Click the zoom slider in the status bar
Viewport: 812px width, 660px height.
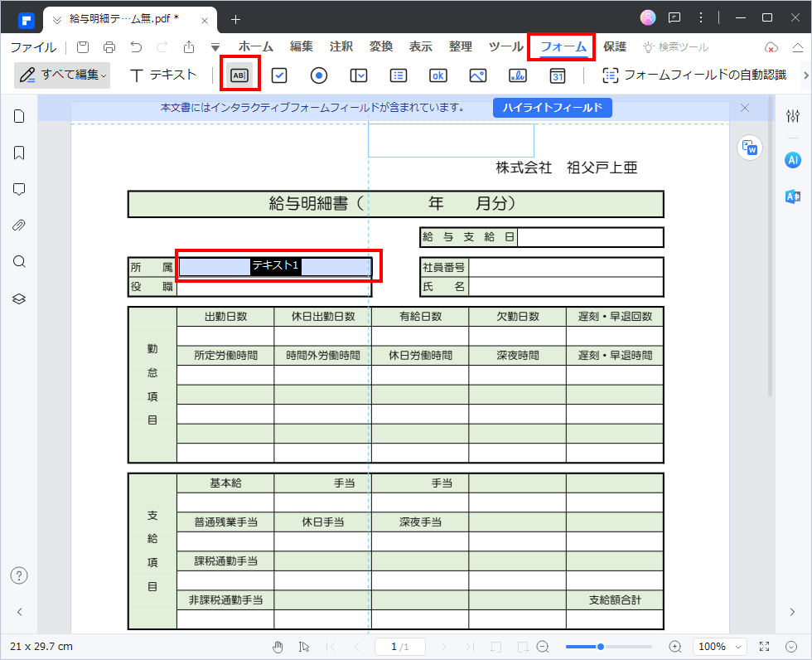coord(608,646)
